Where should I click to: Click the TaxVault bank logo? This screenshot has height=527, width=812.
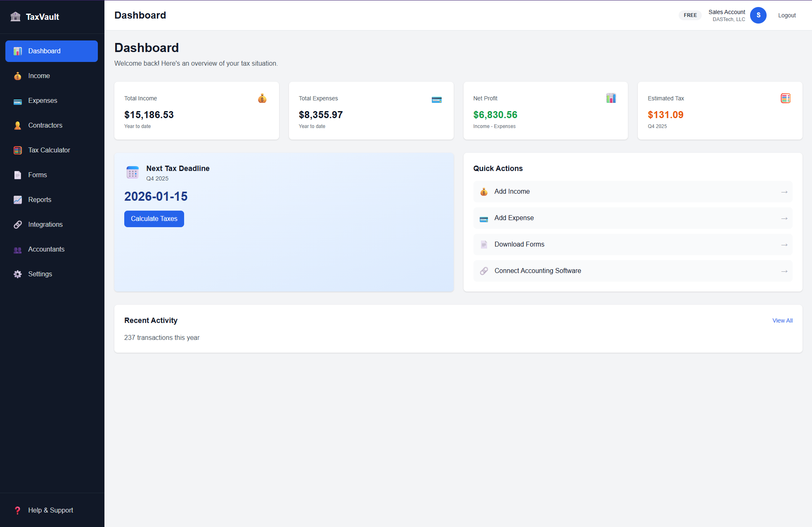pyautogui.click(x=15, y=16)
